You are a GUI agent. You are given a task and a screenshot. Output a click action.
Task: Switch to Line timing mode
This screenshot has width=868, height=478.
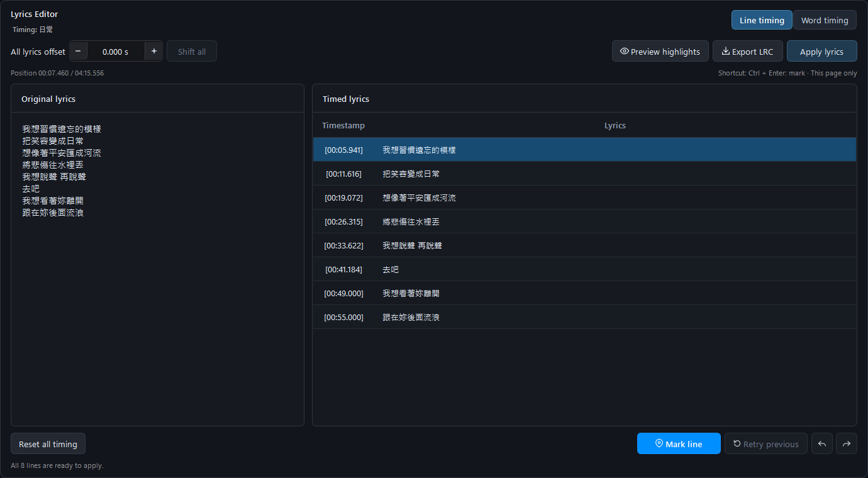point(762,20)
